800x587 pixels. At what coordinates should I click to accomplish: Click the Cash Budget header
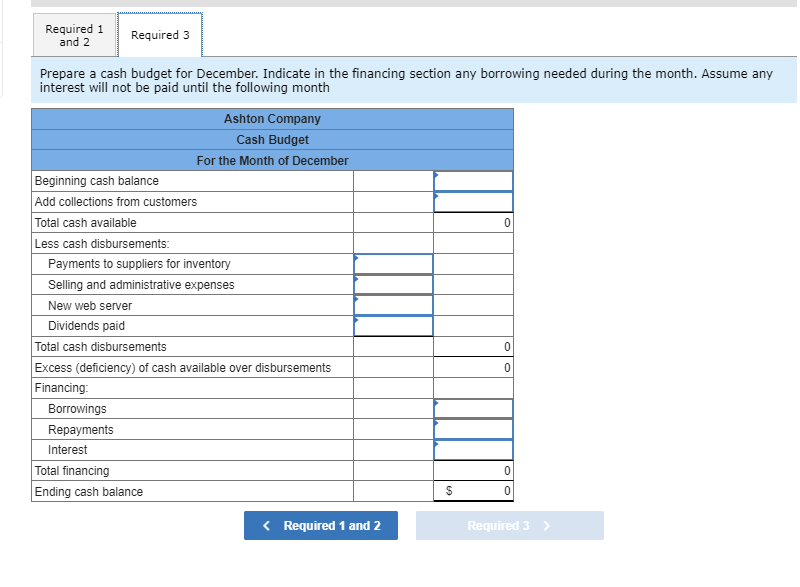pos(272,140)
